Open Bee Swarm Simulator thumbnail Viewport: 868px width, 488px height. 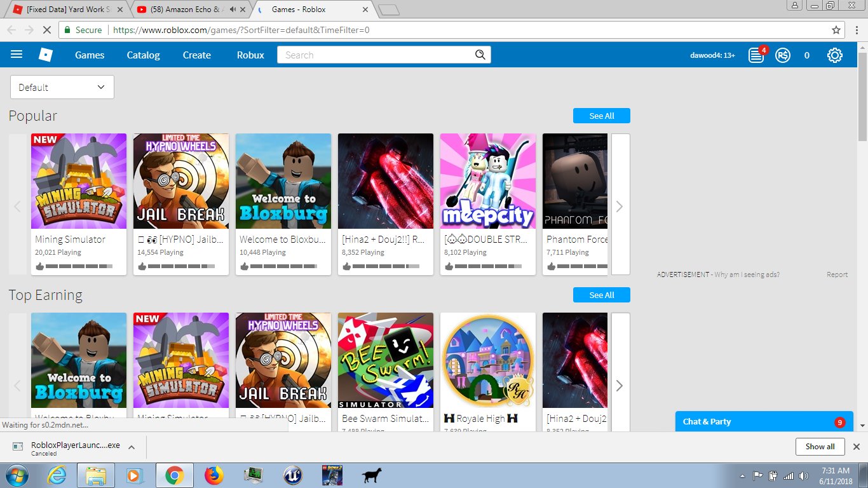386,360
